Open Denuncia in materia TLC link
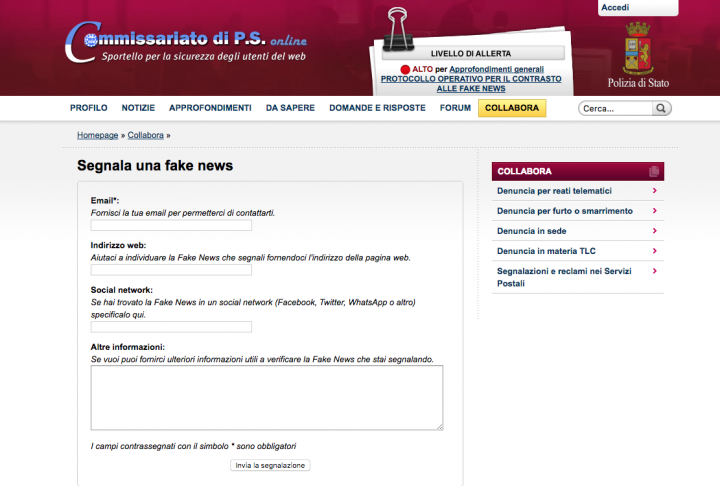The image size is (720, 486). (x=546, y=251)
